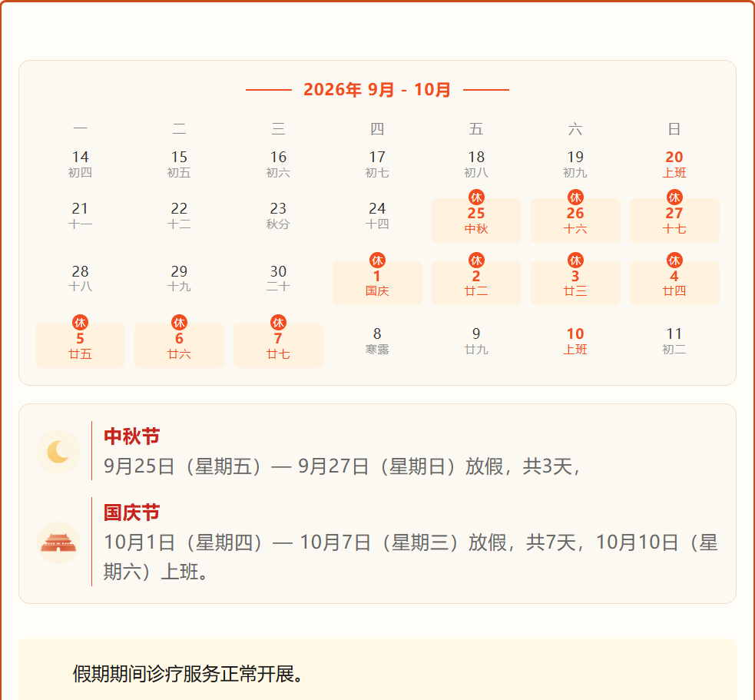The height and width of the screenshot is (700, 755).
Task: Select the date 28 labeled 十八
Action: (x=80, y=278)
